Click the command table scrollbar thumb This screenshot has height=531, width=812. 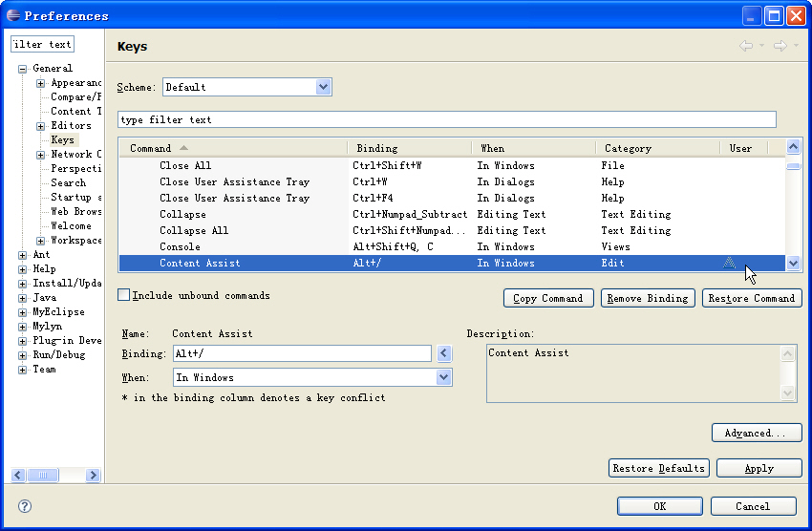click(x=793, y=166)
